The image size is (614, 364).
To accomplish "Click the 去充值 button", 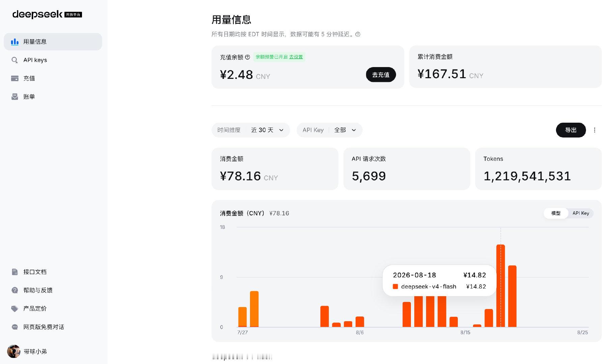I will (x=381, y=74).
